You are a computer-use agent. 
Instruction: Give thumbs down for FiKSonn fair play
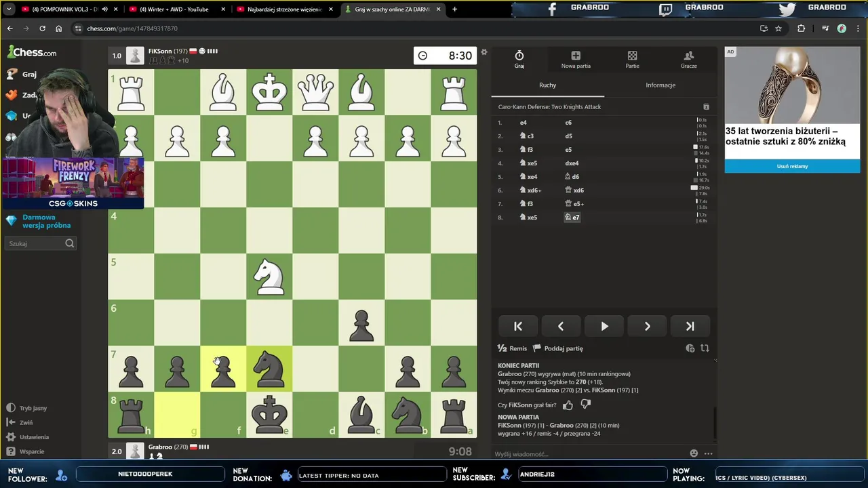[x=586, y=405]
